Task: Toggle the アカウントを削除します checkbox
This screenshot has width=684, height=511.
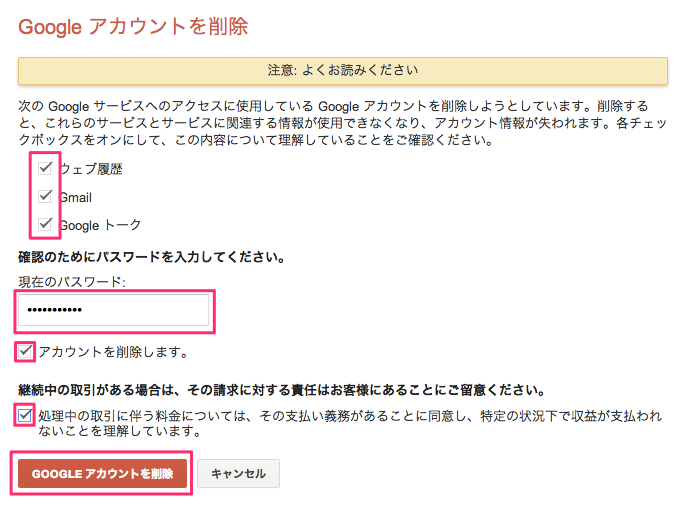Action: [x=25, y=351]
